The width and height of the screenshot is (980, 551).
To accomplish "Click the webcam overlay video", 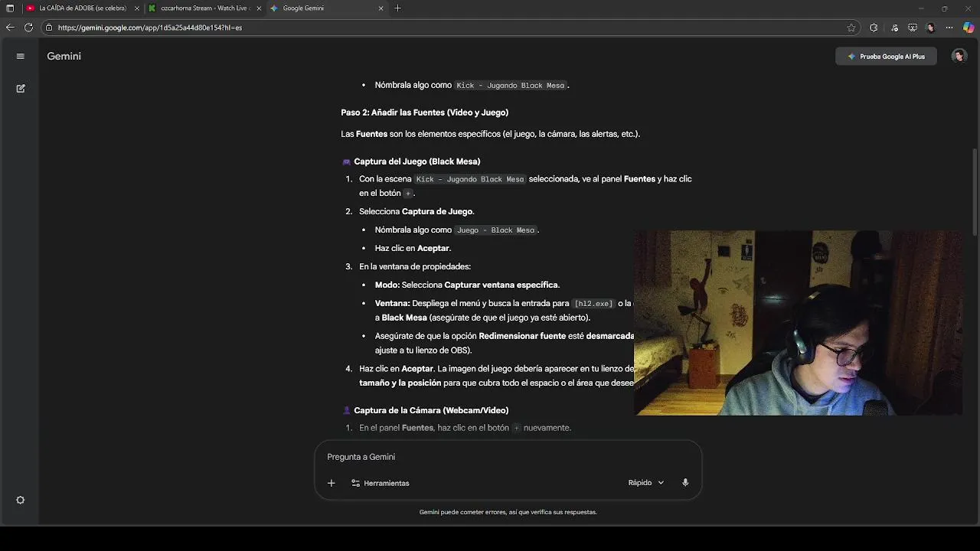I will tap(798, 323).
